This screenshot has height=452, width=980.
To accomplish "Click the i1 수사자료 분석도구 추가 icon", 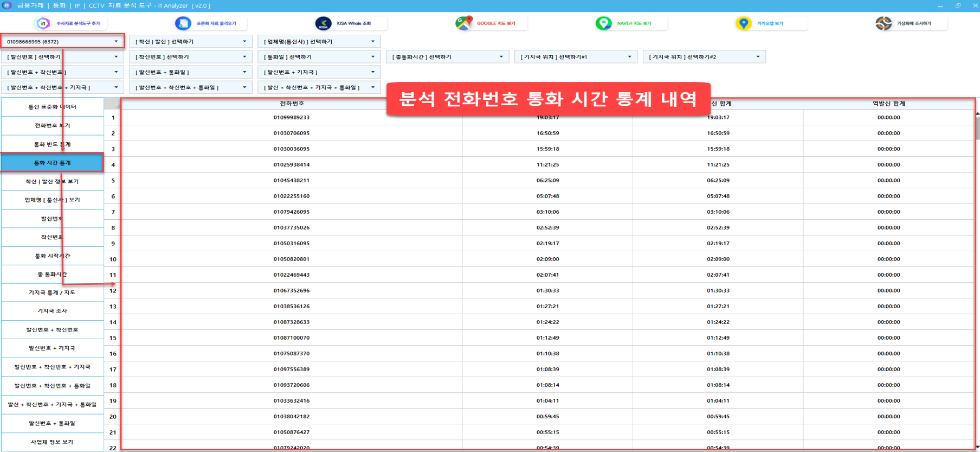I will click(x=43, y=23).
